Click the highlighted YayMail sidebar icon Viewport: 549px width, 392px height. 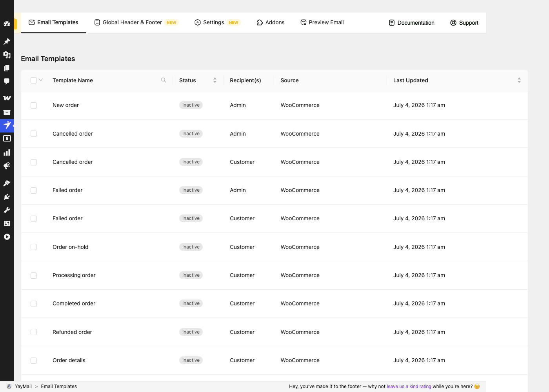7,125
